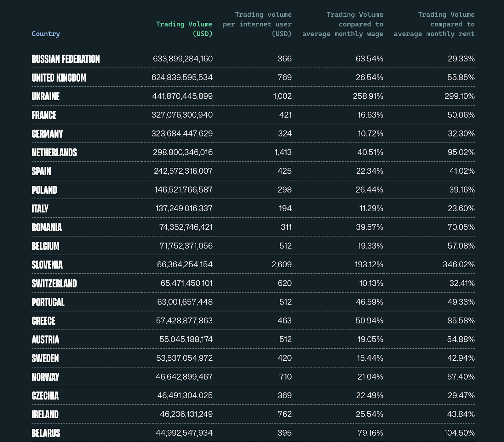Select the Ireland country name
The image size is (504, 442).
(45, 414)
